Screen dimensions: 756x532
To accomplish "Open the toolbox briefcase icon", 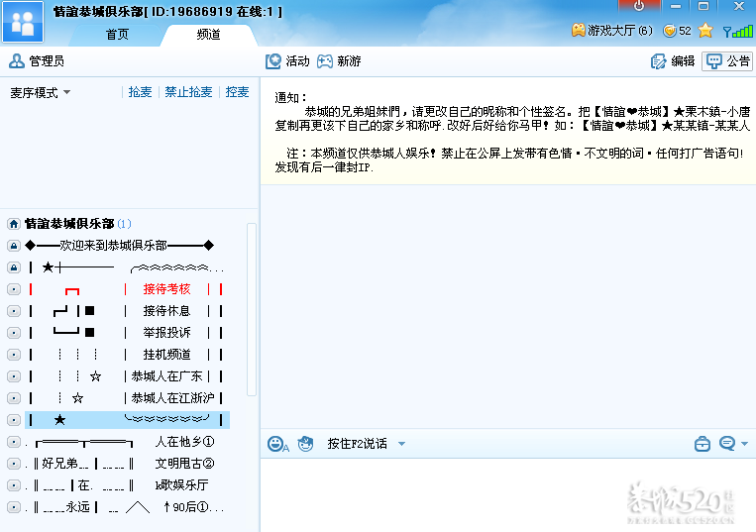I will click(x=702, y=444).
